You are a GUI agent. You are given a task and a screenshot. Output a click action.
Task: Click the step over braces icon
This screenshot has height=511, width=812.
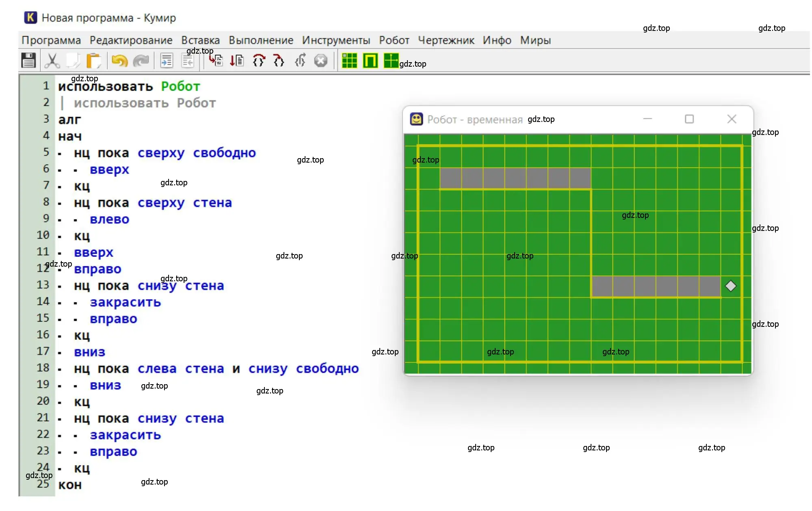coord(259,61)
